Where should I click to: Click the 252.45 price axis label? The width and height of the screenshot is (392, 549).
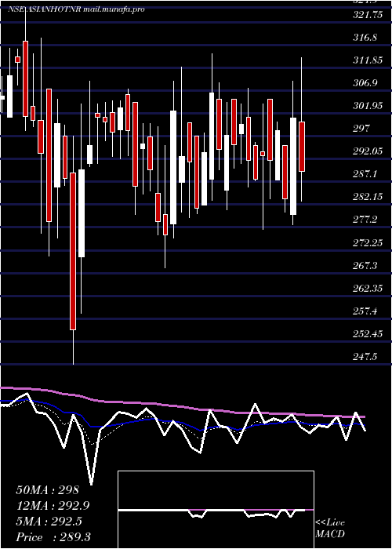368,333
